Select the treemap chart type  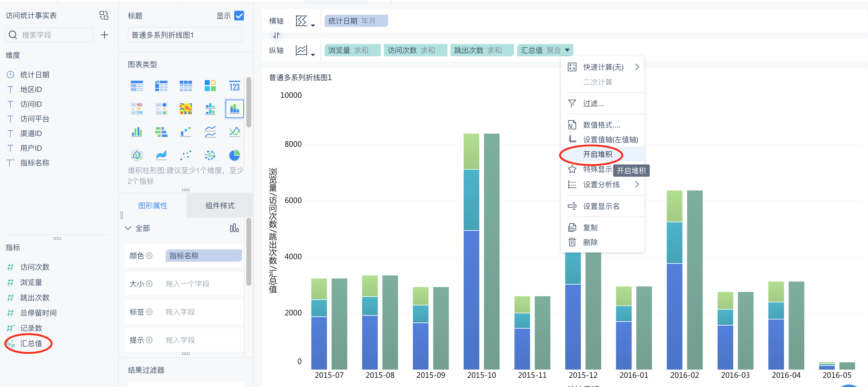click(x=210, y=86)
